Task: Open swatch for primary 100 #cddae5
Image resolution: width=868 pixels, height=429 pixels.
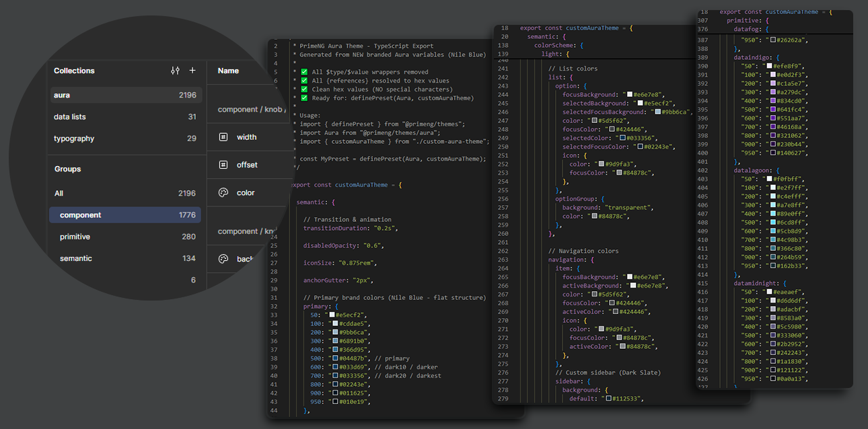Action: [x=335, y=323]
